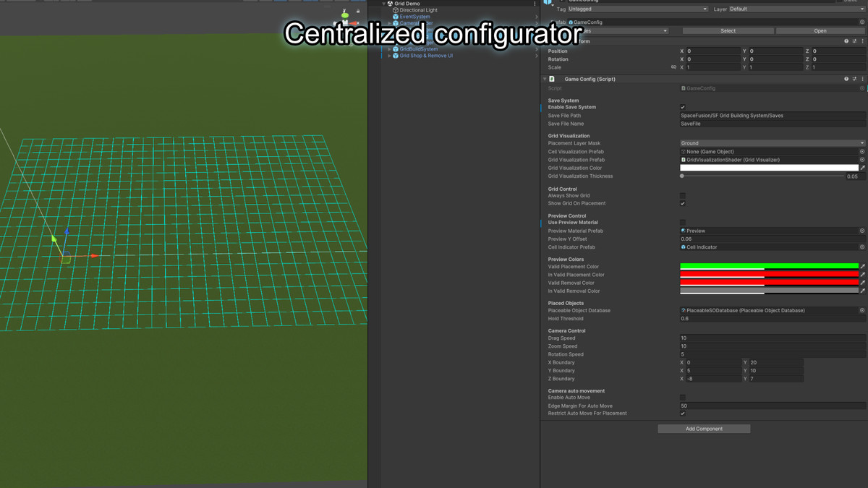
Task: Click Preview Y Offset value field
Action: point(773,239)
